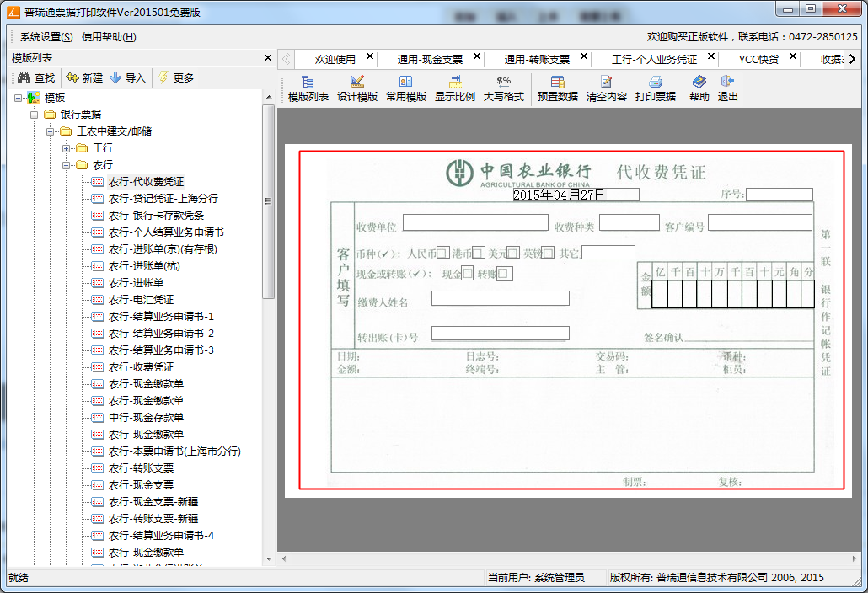868x593 pixels.
Task: Close the YCC快货 tab
Action: coord(793,56)
